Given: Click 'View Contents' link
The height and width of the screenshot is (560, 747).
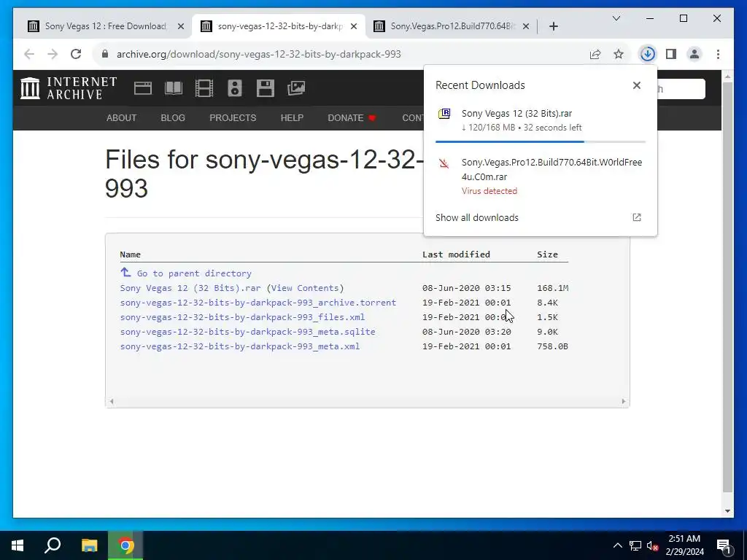Looking at the screenshot, I should point(305,288).
